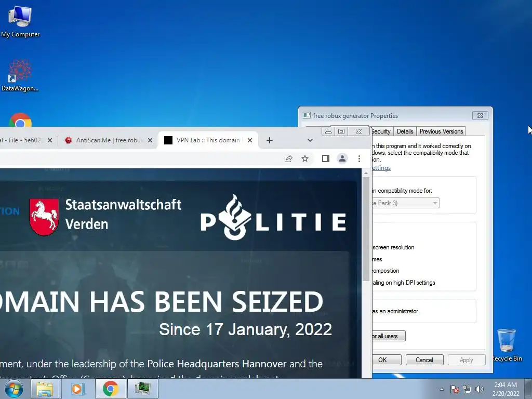Screen dimensions: 532x399
Task: Click 'Police Headquarters Hannover' text
Action: (217, 364)
